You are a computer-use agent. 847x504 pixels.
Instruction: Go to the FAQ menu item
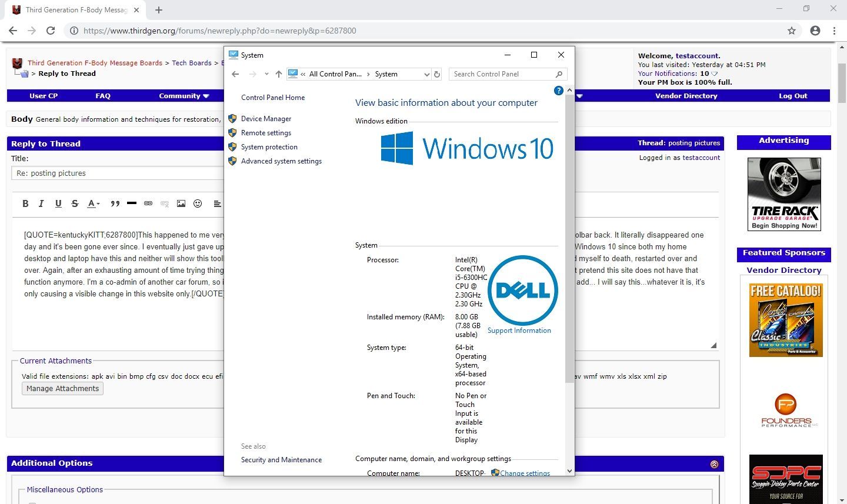coord(103,96)
